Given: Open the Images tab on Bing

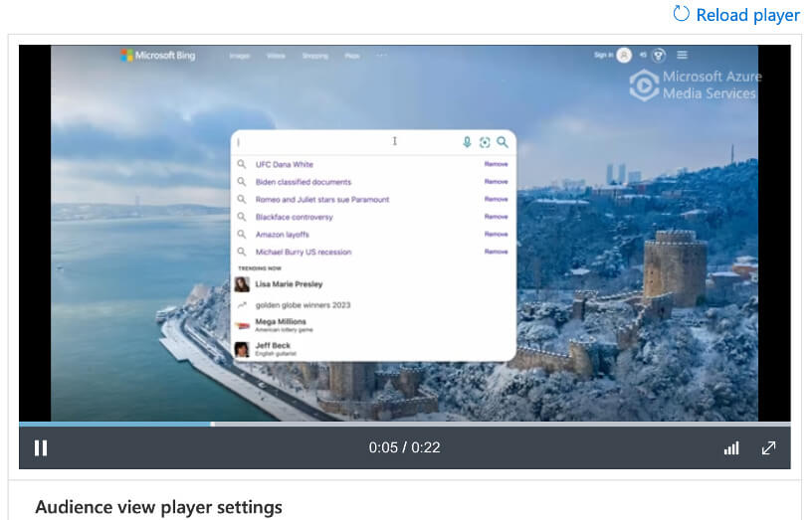Looking at the screenshot, I should coord(239,56).
